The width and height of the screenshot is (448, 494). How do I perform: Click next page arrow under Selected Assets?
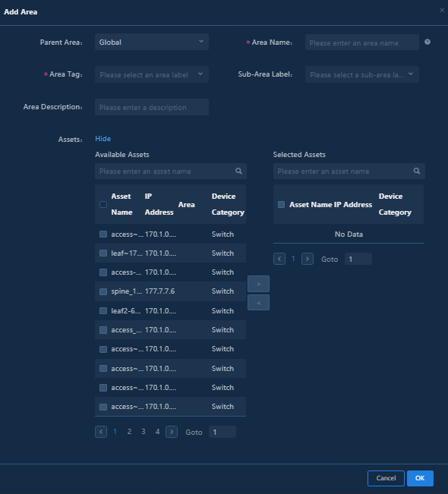click(308, 259)
